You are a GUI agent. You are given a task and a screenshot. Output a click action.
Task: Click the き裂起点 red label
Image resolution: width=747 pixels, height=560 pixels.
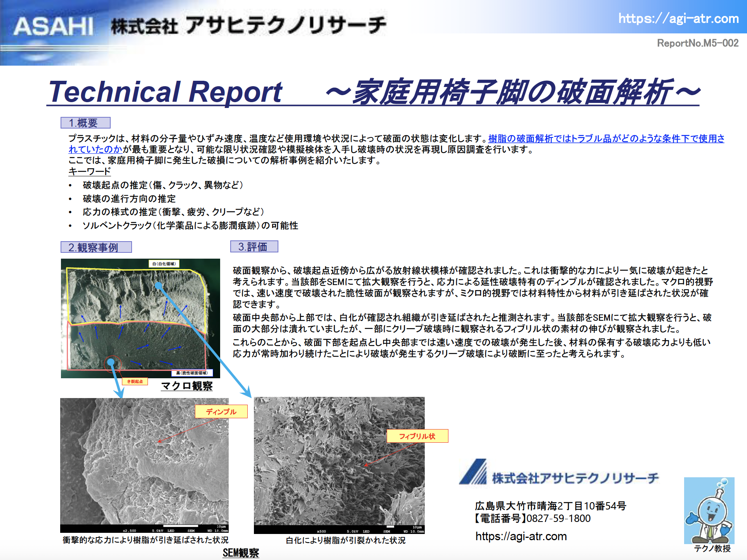[135, 381]
